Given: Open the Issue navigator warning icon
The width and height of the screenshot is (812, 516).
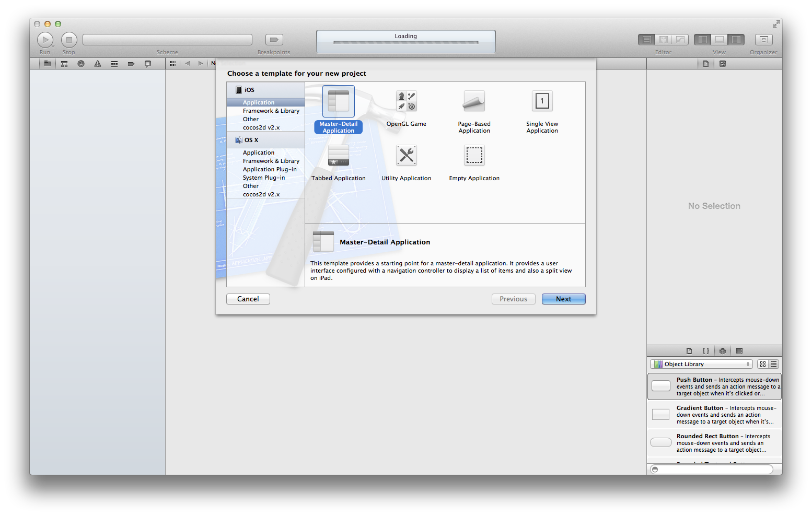Looking at the screenshot, I should pyautogui.click(x=98, y=64).
